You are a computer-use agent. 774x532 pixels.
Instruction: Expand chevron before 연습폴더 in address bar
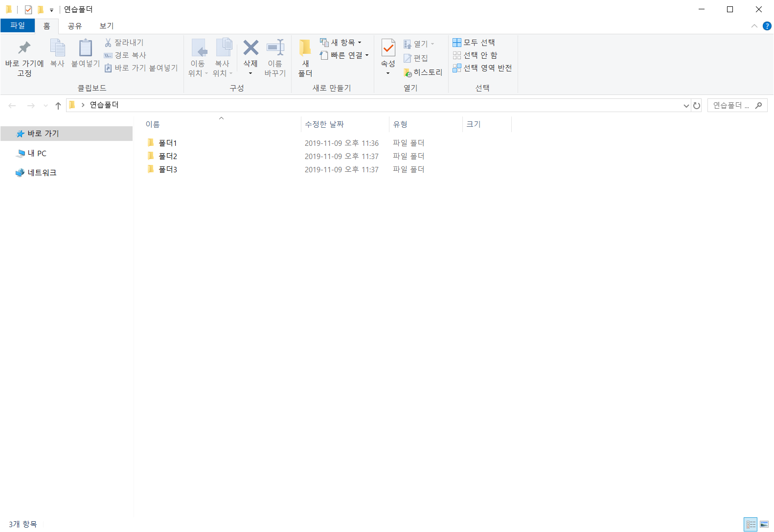click(83, 105)
